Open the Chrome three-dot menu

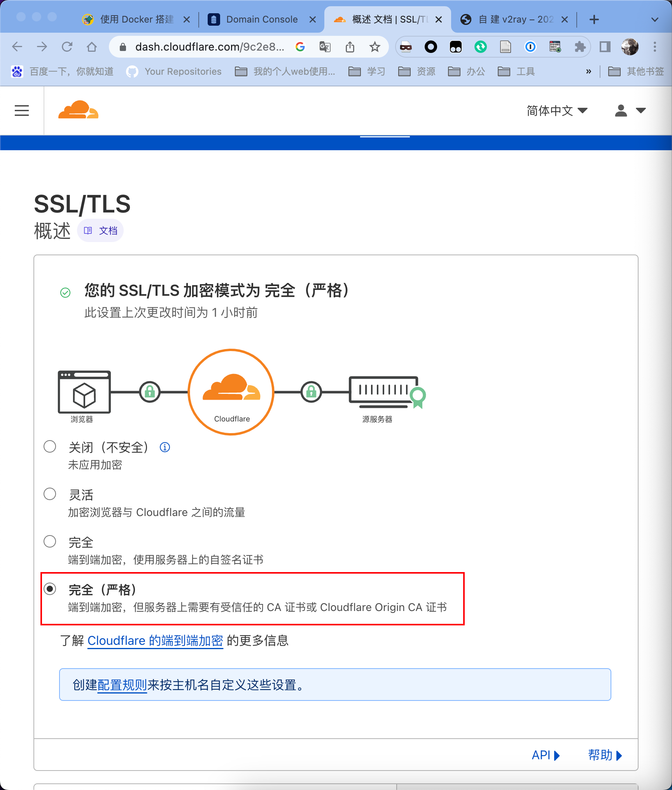(x=655, y=47)
